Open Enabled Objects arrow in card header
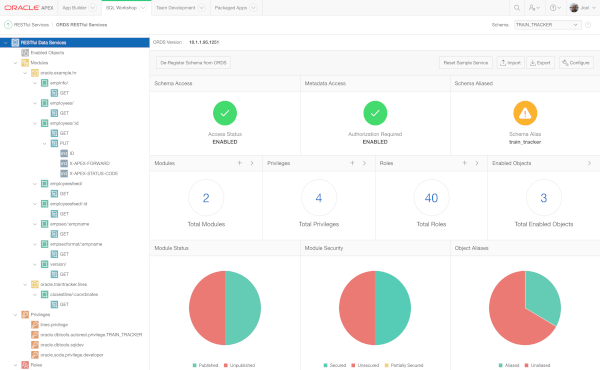Screen dimensions: 600x370 tap(589, 163)
